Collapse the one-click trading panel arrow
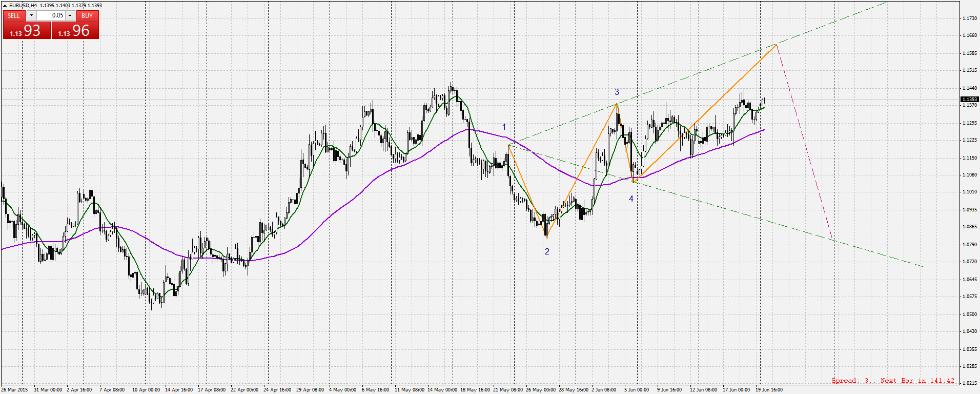The height and width of the screenshot is (394, 980). pos(5,5)
